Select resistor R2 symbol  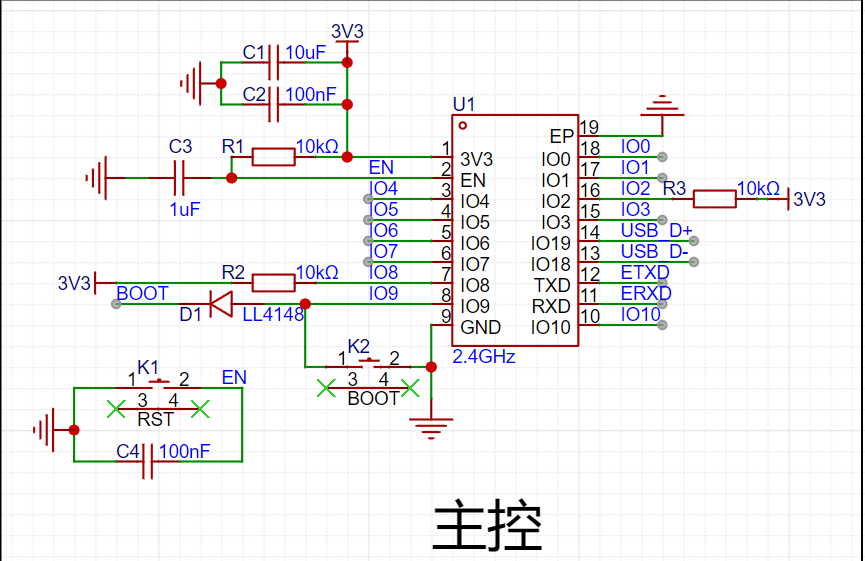pyautogui.click(x=274, y=283)
